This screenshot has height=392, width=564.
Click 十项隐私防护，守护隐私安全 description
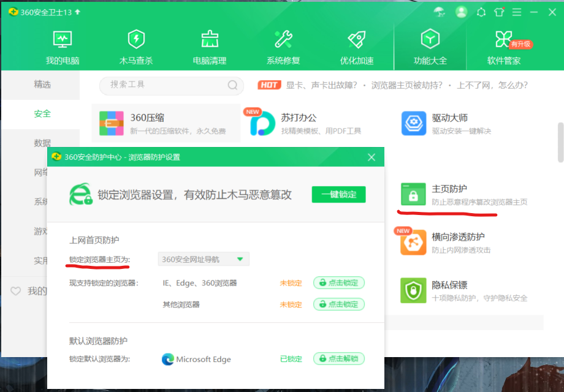pos(479,298)
